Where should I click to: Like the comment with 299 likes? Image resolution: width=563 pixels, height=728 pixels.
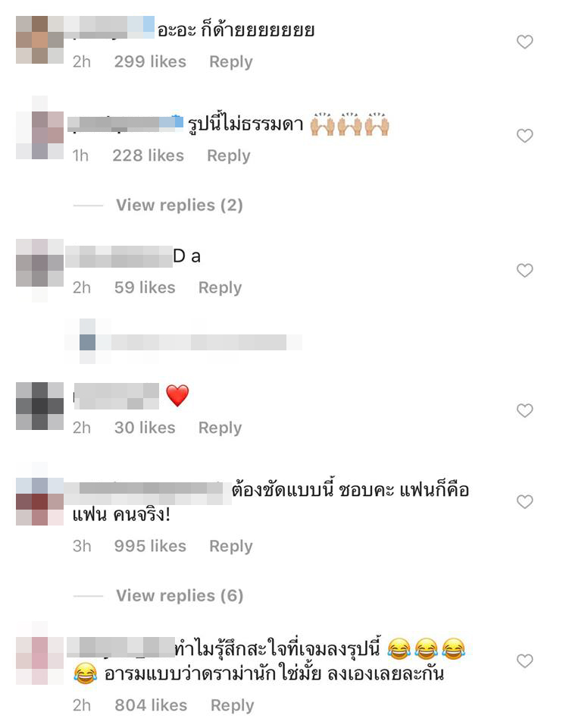coord(524,42)
